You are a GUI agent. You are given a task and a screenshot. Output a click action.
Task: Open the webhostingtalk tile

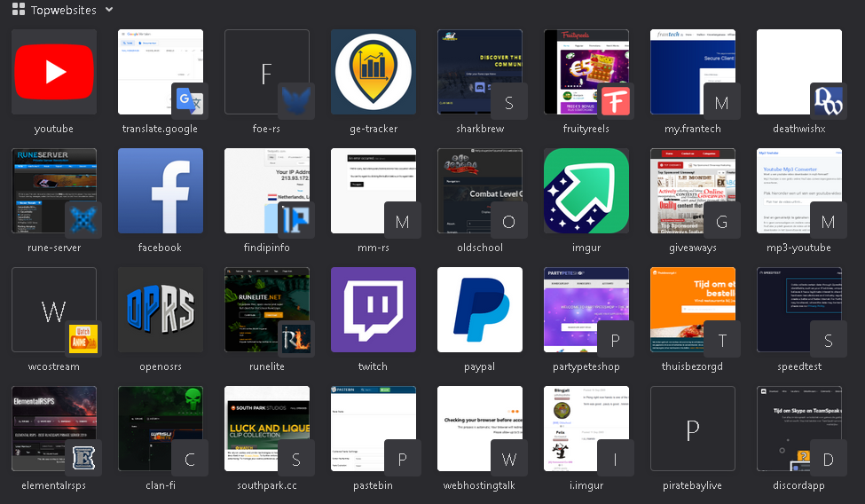(480, 429)
